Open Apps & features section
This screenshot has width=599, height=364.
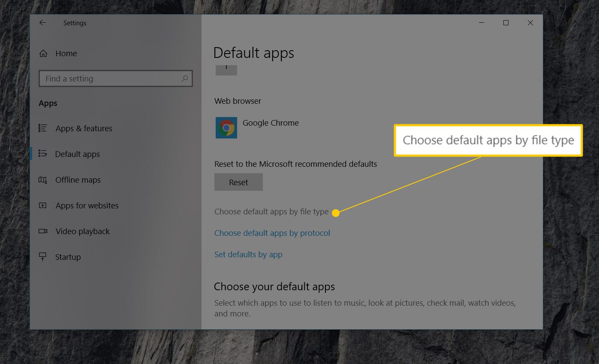click(84, 128)
